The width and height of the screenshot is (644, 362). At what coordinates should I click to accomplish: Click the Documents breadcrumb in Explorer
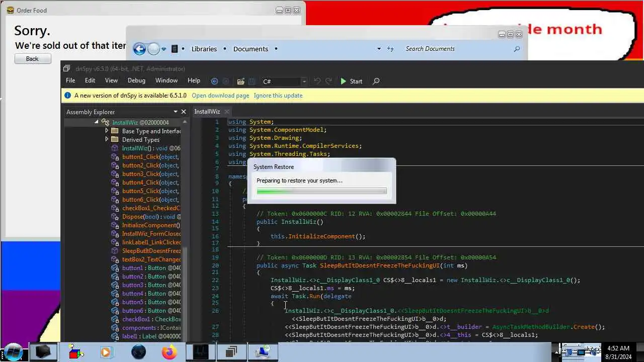[x=251, y=49]
